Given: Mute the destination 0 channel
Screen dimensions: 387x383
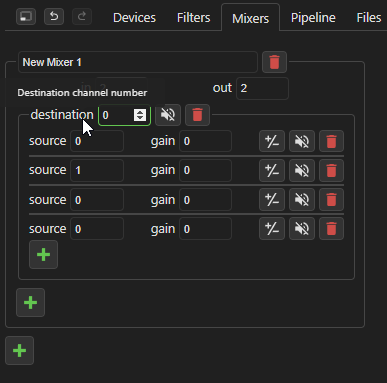Looking at the screenshot, I should [168, 115].
